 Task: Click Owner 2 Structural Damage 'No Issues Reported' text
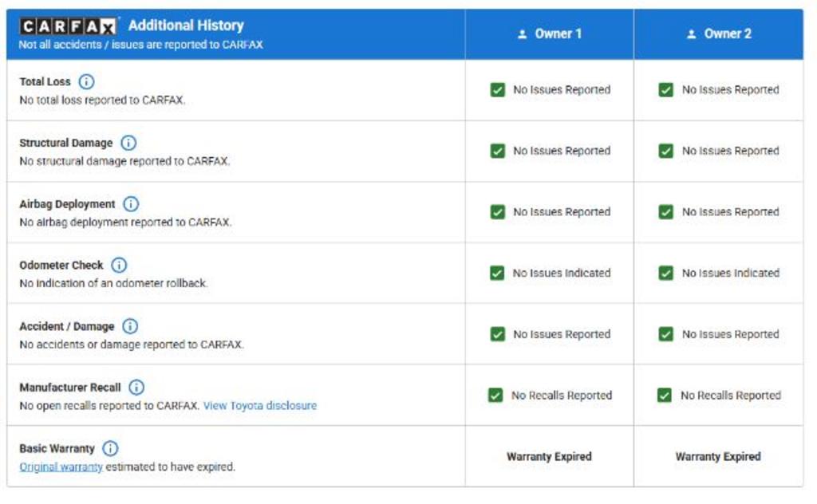click(731, 151)
